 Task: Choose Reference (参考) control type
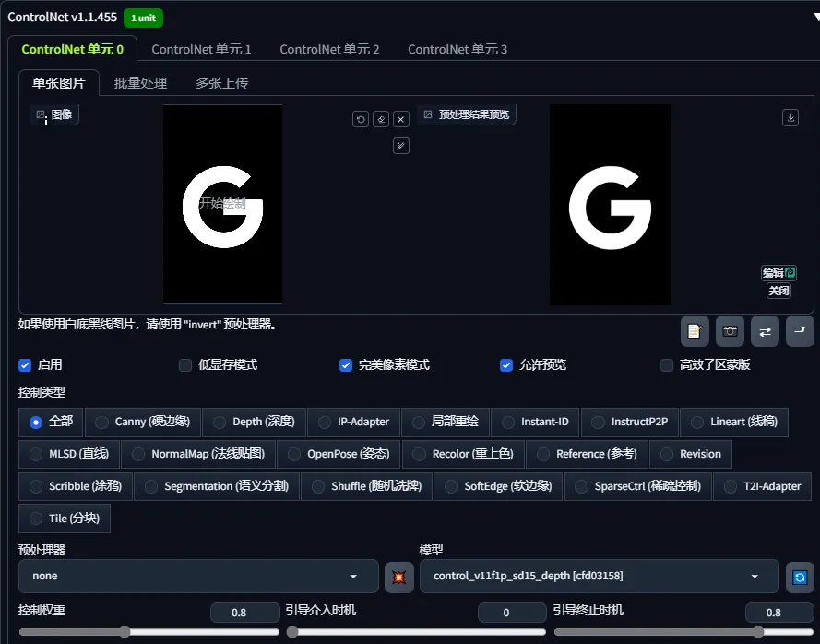point(588,454)
